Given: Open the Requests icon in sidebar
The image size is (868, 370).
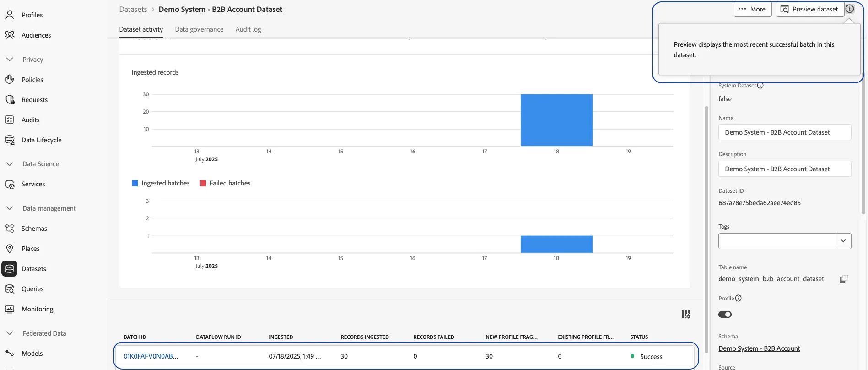Looking at the screenshot, I should 10,99.
